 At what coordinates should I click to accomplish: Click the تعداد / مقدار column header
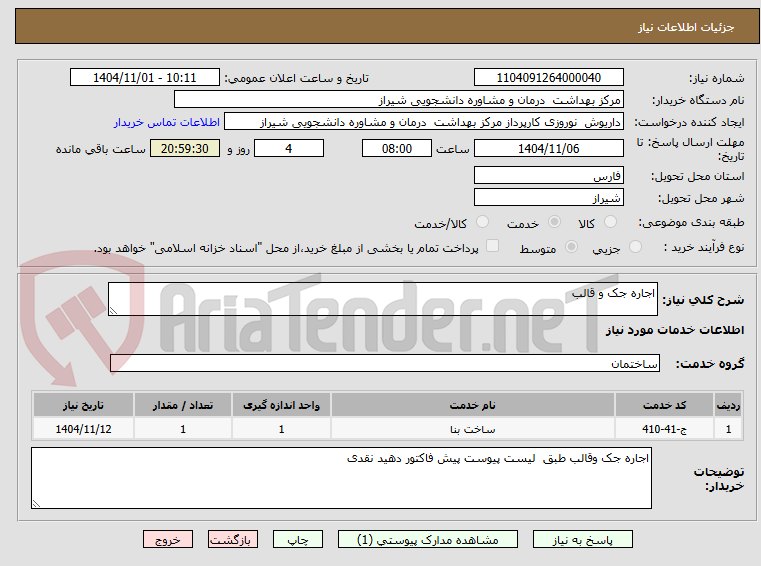coord(183,405)
